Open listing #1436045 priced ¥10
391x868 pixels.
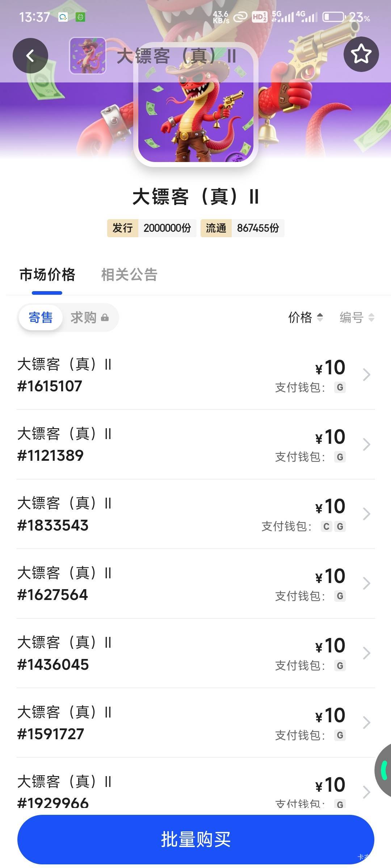pyautogui.click(x=195, y=653)
